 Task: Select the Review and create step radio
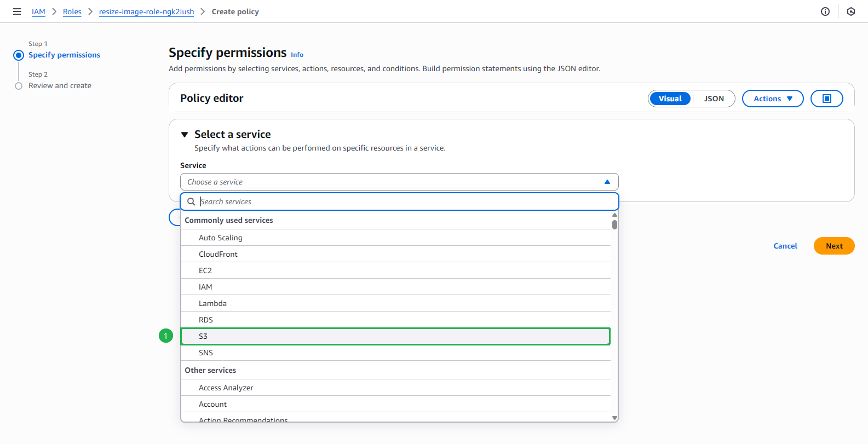[x=19, y=86]
